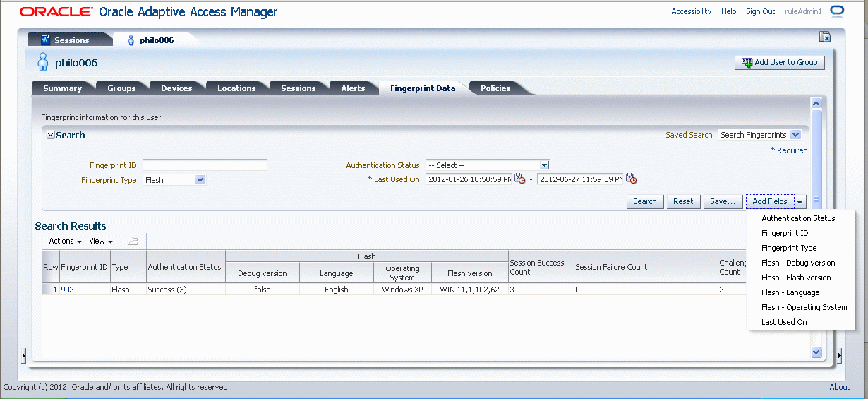
Task: Click the Language column header
Action: tap(337, 273)
